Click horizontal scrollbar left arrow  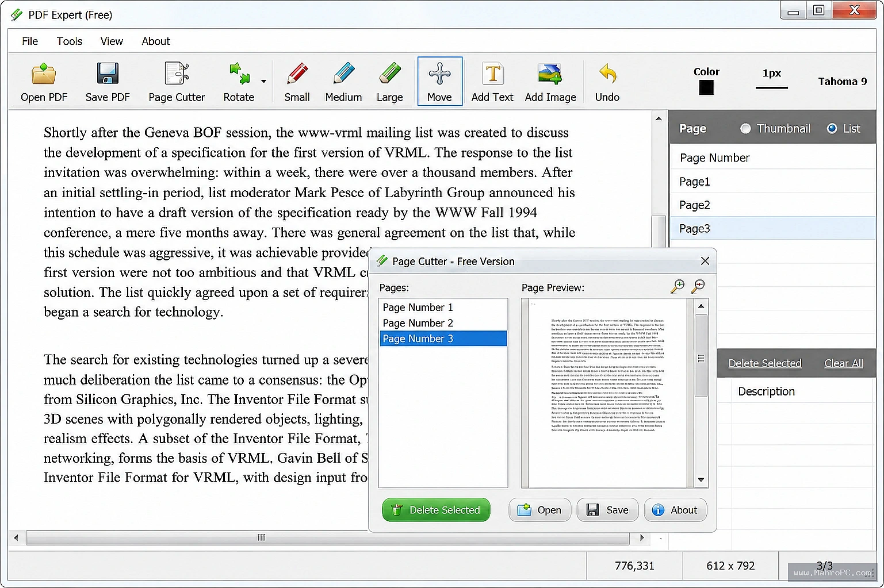16,538
